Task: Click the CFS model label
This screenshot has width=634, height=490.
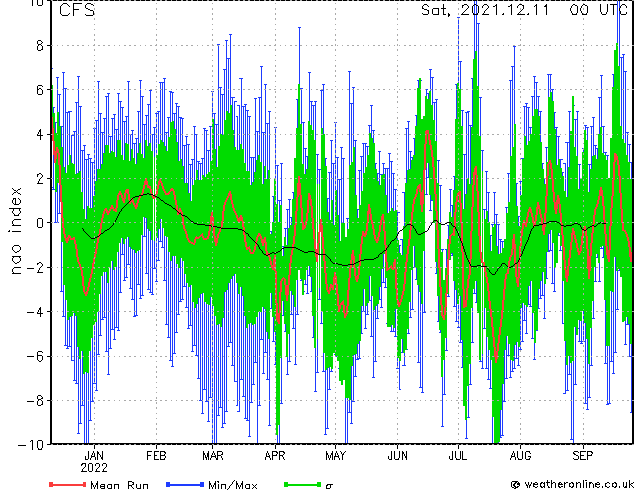Action: 77,10
